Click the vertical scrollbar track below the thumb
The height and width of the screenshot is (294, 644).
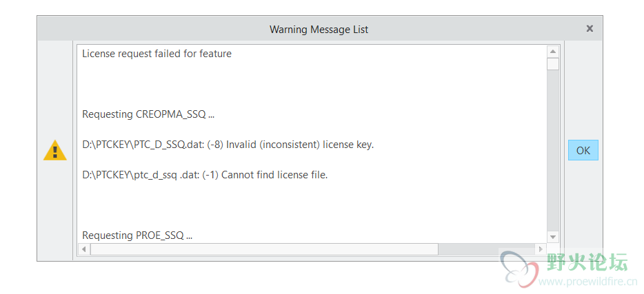tap(553, 151)
